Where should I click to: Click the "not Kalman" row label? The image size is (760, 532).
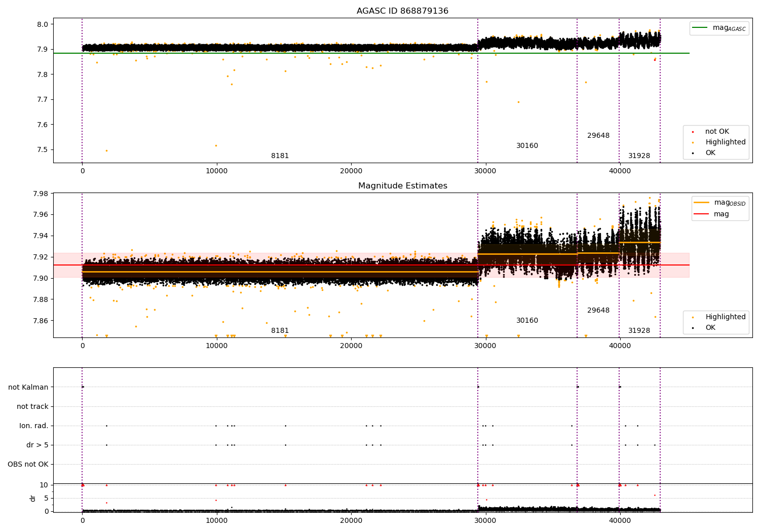[x=28, y=388]
